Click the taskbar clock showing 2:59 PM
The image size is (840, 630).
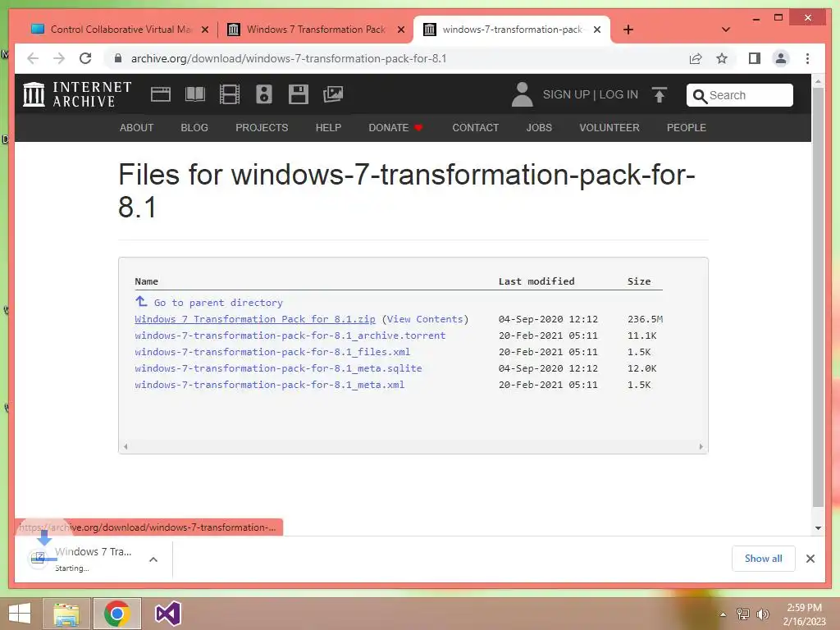[x=804, y=614]
